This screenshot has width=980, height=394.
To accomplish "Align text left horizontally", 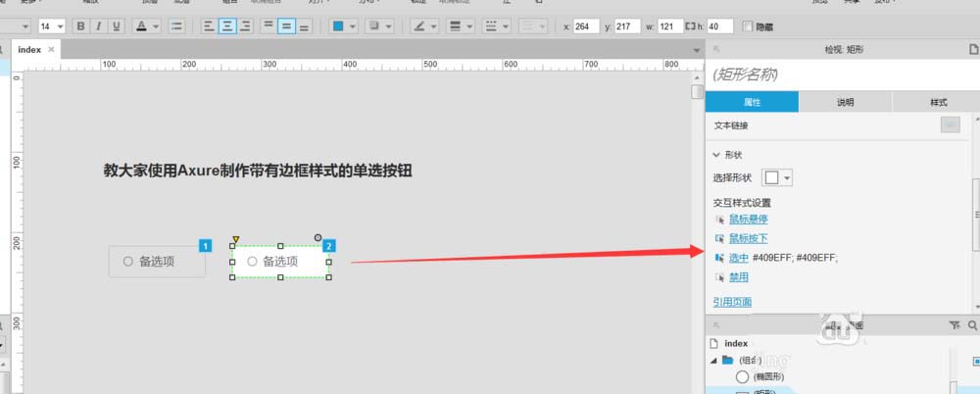I will [209, 26].
